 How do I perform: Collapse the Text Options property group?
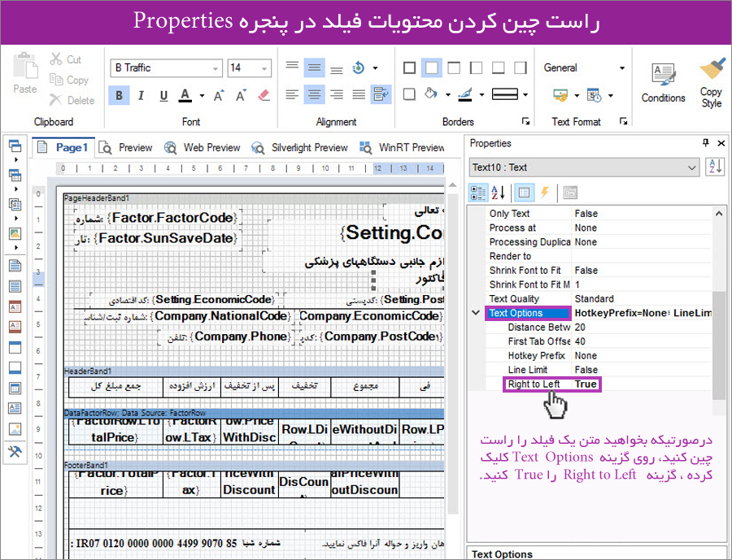476,313
